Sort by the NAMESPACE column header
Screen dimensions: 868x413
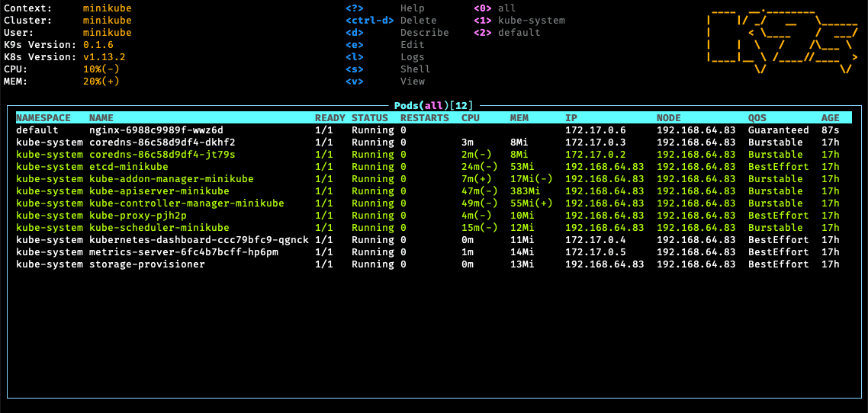[x=43, y=118]
